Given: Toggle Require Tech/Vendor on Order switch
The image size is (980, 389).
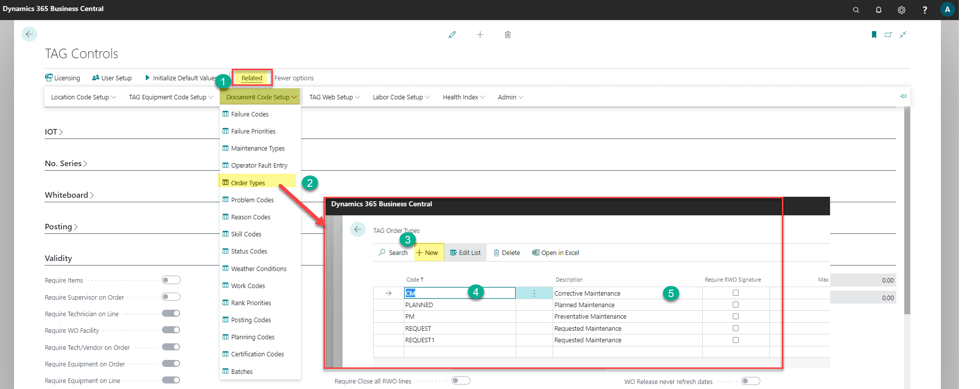Looking at the screenshot, I should coord(171,347).
